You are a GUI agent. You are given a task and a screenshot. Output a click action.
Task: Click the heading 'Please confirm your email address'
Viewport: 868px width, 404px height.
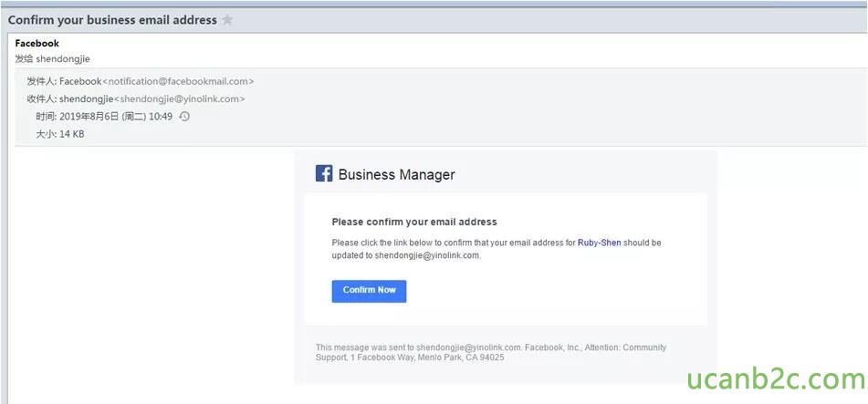coord(414,222)
